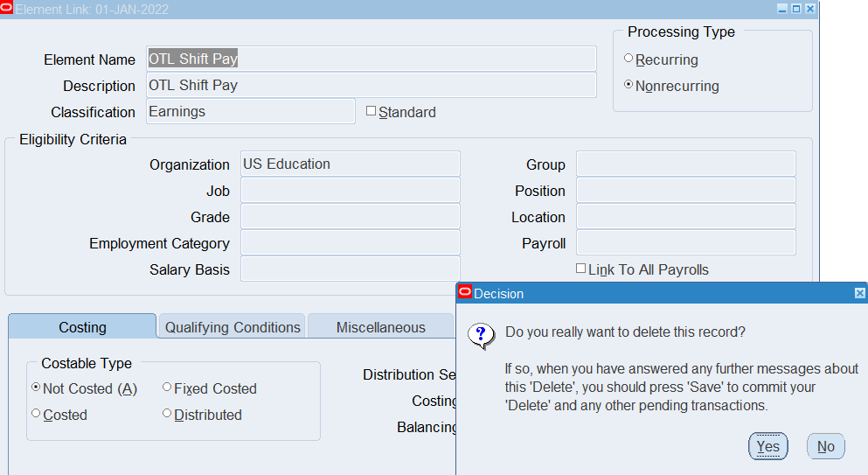Focus the Element Name field
Viewport: 868px width, 475px height.
tap(372, 59)
